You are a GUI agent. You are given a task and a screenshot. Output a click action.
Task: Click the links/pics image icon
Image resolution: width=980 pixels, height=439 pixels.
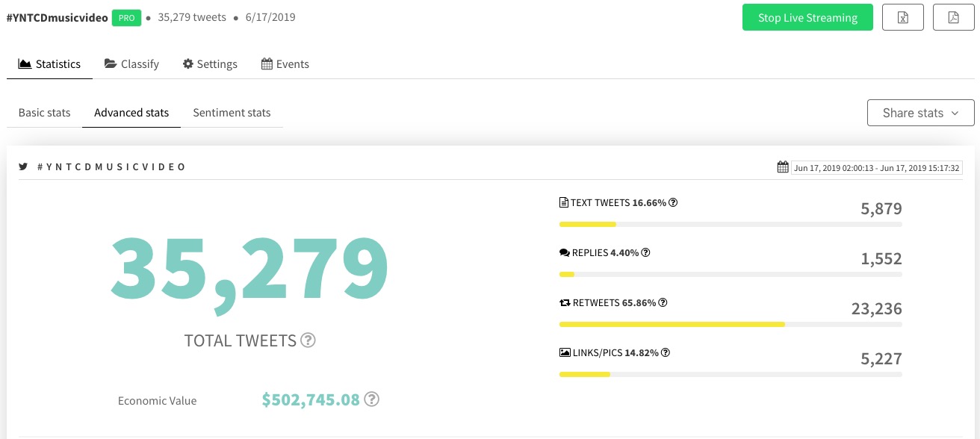coord(564,352)
